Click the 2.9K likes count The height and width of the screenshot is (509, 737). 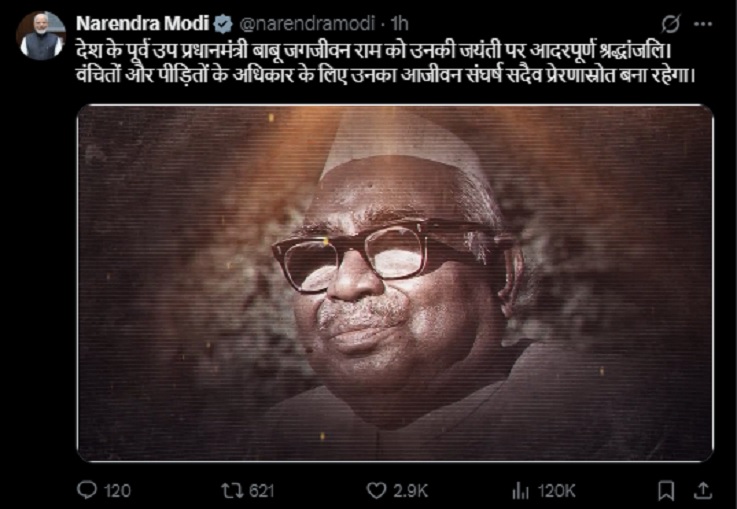click(411, 491)
